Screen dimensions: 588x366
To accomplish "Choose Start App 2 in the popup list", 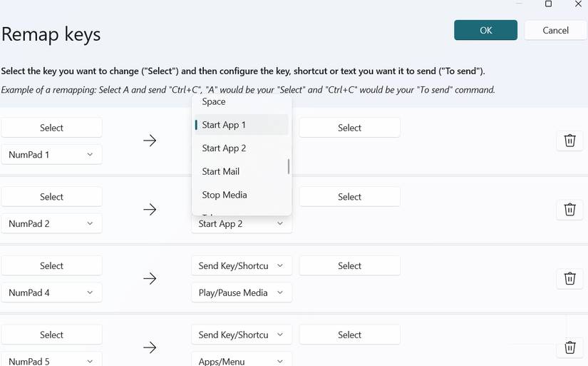I will pyautogui.click(x=241, y=148).
